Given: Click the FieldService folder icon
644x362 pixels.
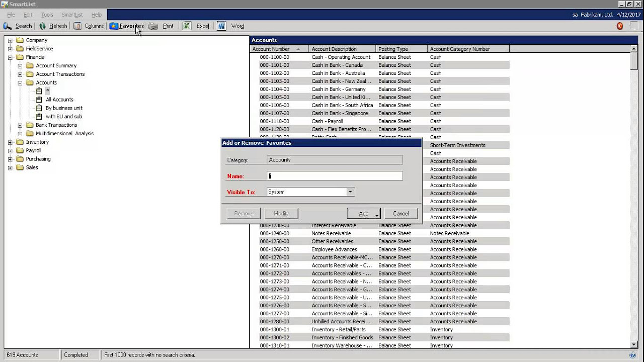Looking at the screenshot, I should point(20,49).
